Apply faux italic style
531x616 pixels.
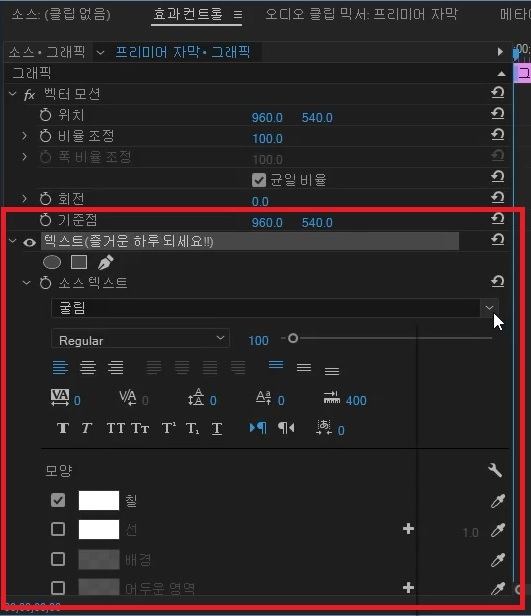pyautogui.click(x=86, y=428)
